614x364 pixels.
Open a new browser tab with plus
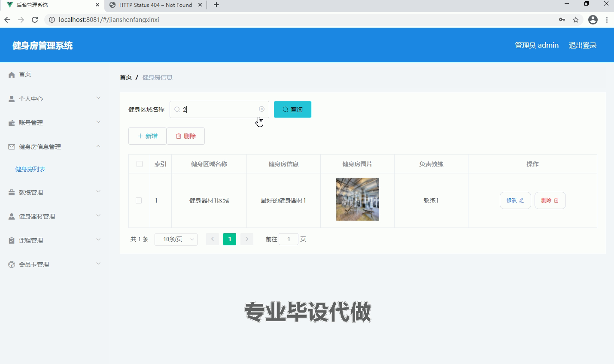[216, 5]
